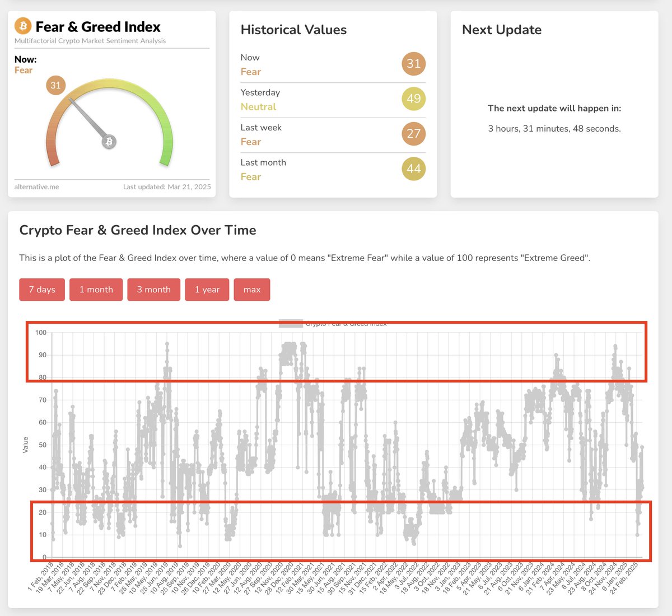Click the '3 hours, 31 minutes, 48 seconds.' countdown
The image size is (672, 616).
point(554,129)
